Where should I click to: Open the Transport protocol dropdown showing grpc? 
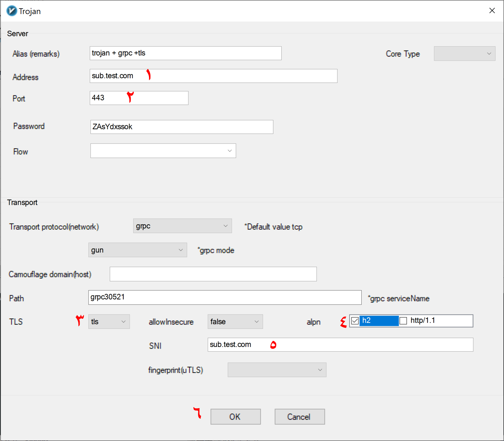182,226
